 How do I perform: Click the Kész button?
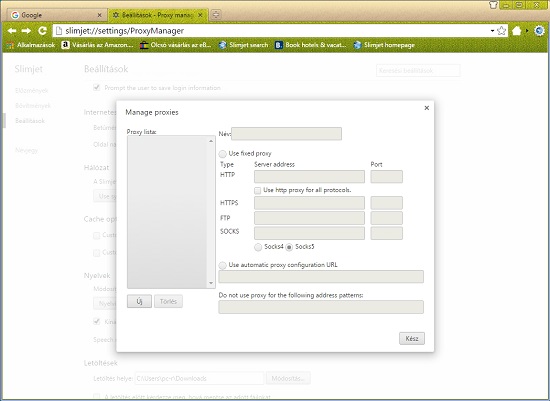coord(412,339)
